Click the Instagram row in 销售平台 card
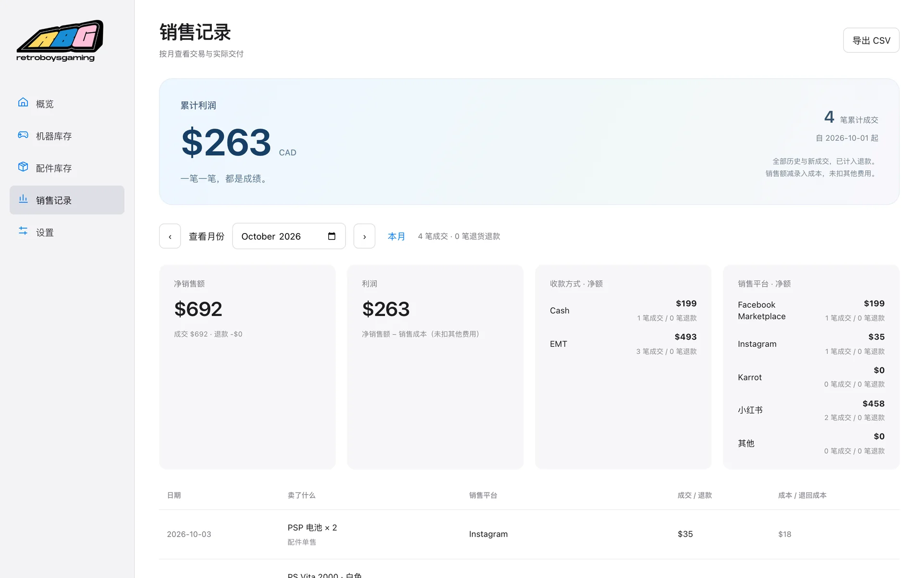The image size is (924, 578). pyautogui.click(x=811, y=344)
